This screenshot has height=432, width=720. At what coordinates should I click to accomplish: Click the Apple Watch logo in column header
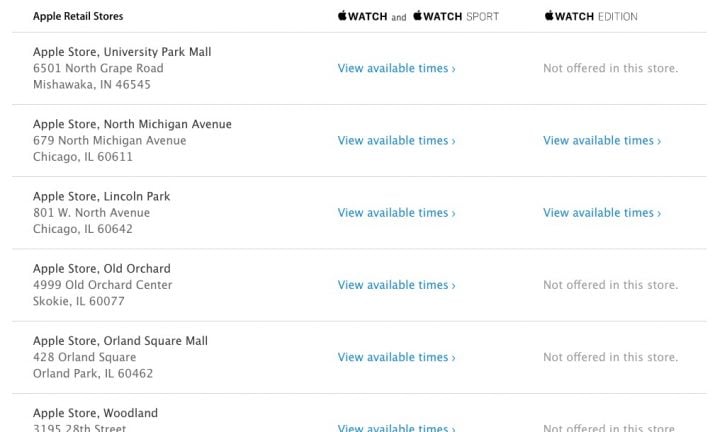point(362,17)
